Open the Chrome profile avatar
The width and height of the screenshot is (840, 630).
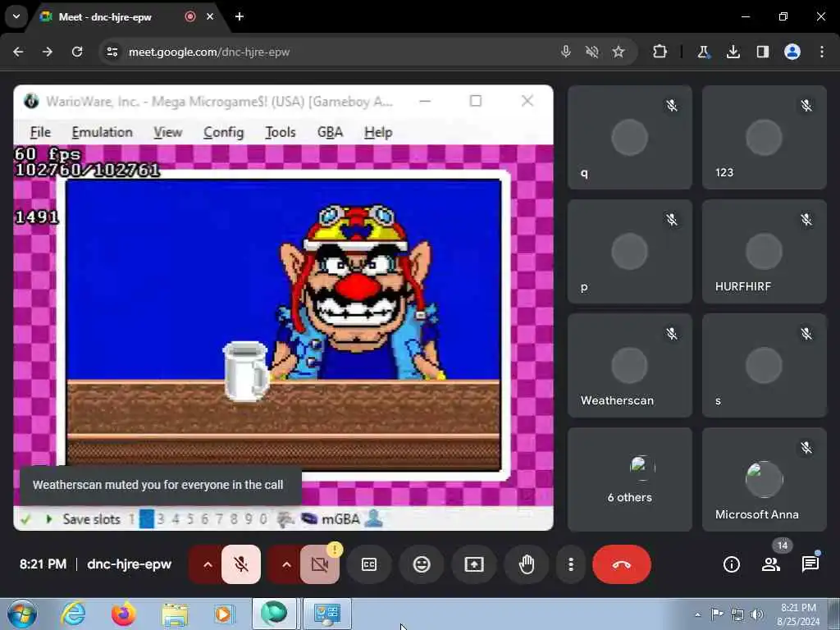pyautogui.click(x=792, y=52)
